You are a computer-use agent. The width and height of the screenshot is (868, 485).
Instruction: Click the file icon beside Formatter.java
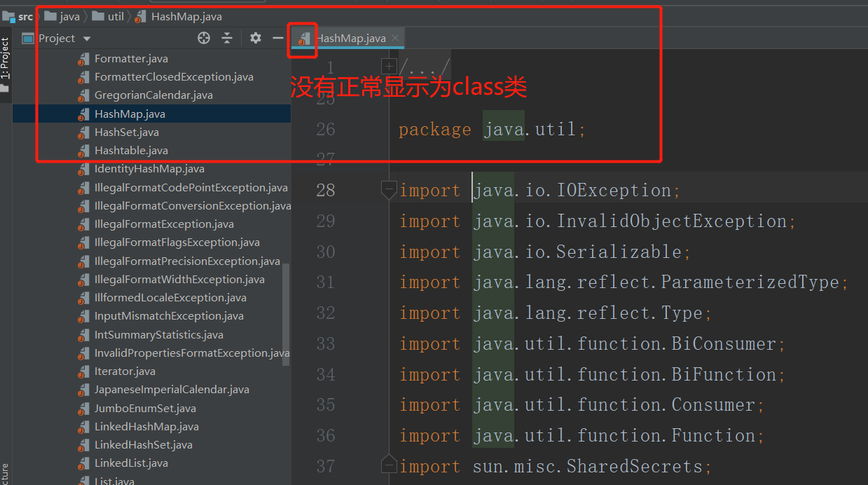coord(83,59)
